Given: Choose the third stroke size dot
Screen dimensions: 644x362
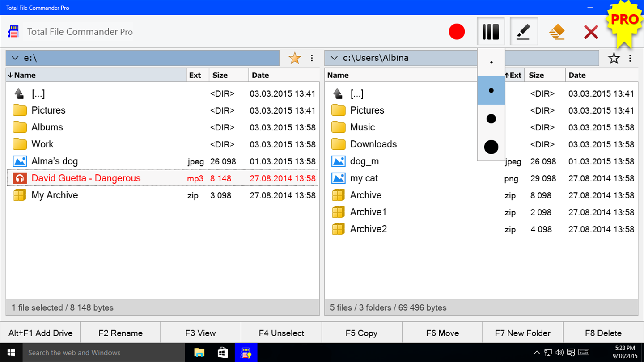Looking at the screenshot, I should pyautogui.click(x=491, y=118).
